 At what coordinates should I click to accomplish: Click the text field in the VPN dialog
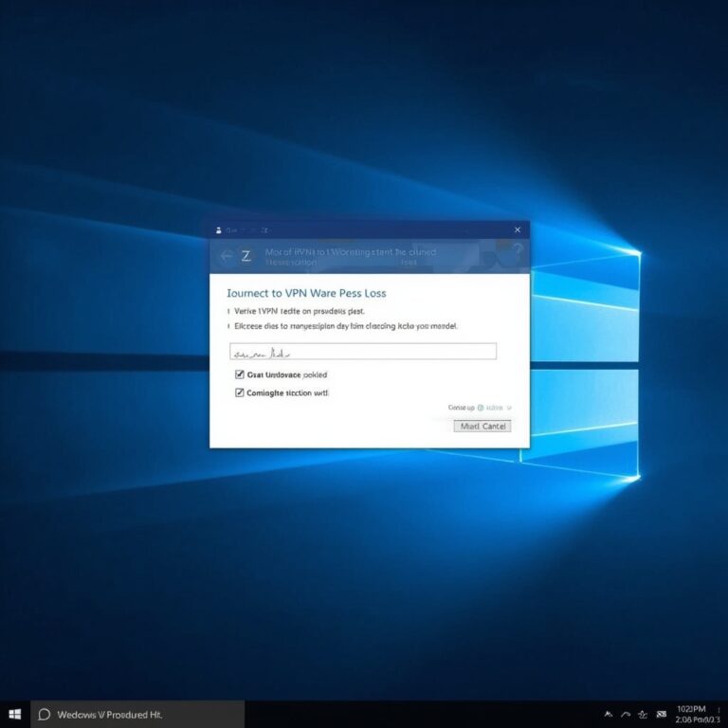click(x=363, y=352)
